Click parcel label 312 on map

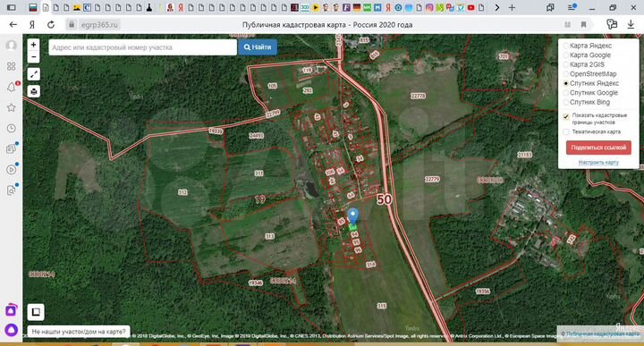pos(182,192)
